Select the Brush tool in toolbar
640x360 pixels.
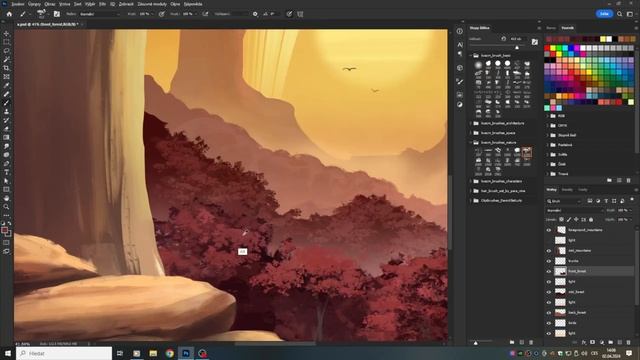click(6, 103)
